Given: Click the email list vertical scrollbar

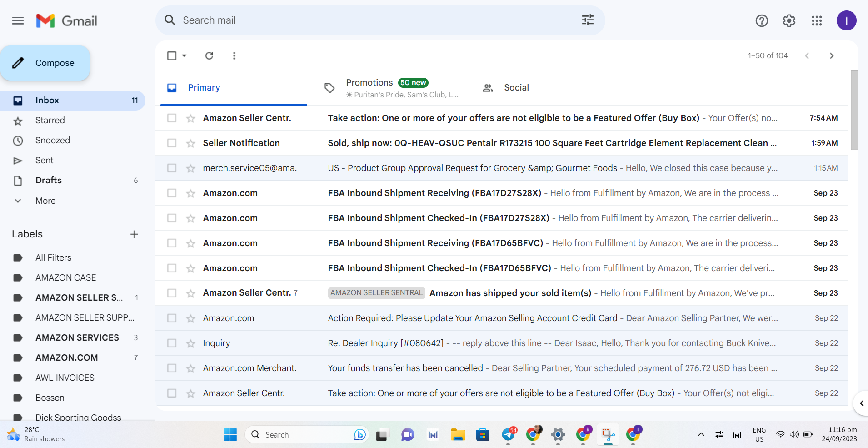Looking at the screenshot, I should pyautogui.click(x=854, y=110).
